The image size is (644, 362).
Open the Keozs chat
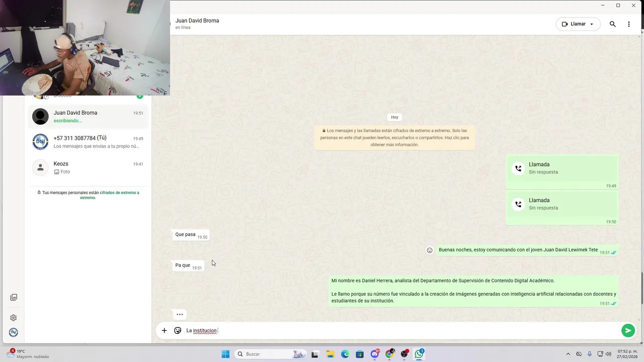tap(88, 167)
